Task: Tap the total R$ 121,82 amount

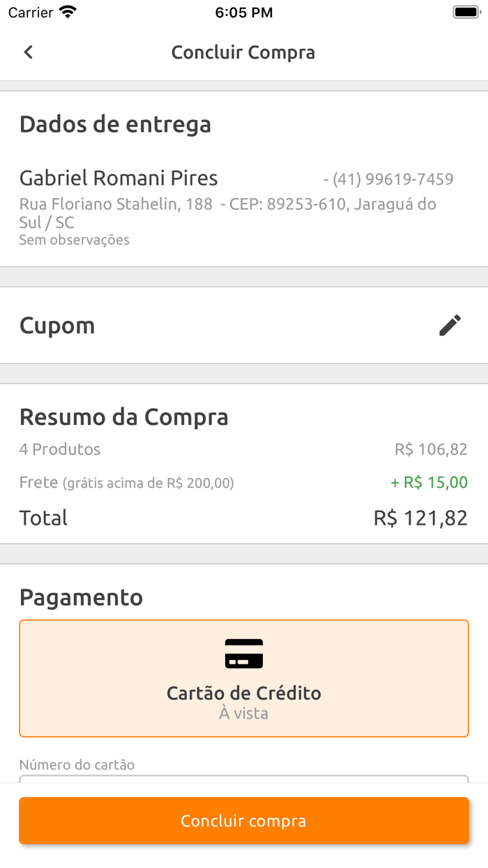Action: pyautogui.click(x=420, y=518)
